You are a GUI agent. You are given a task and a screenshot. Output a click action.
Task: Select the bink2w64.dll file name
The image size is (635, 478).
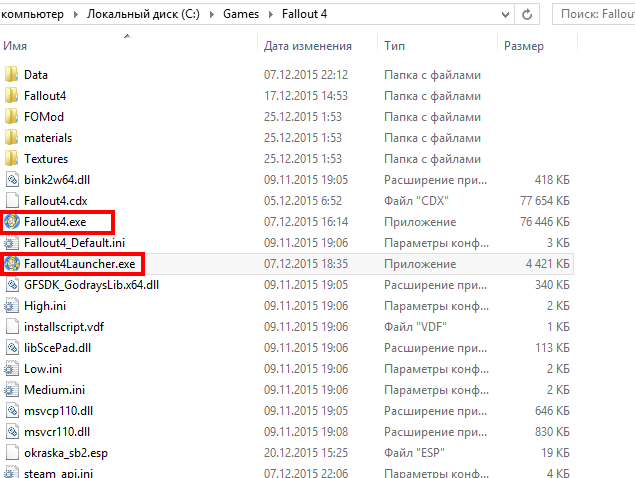57,180
